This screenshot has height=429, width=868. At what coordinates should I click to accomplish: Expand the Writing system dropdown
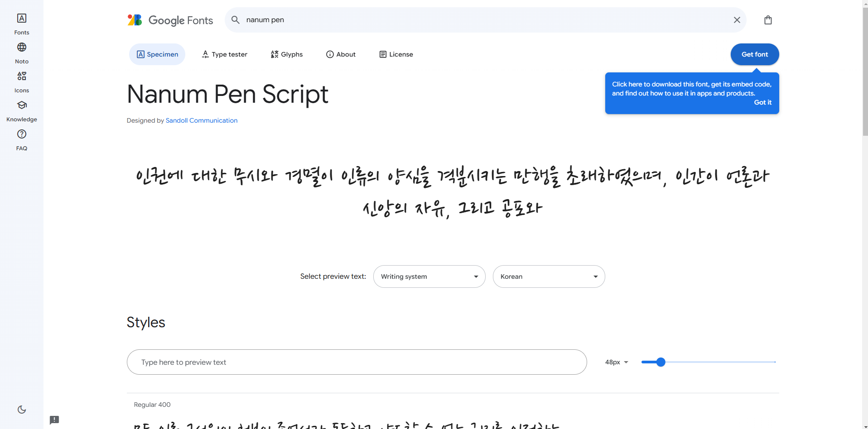coord(429,276)
